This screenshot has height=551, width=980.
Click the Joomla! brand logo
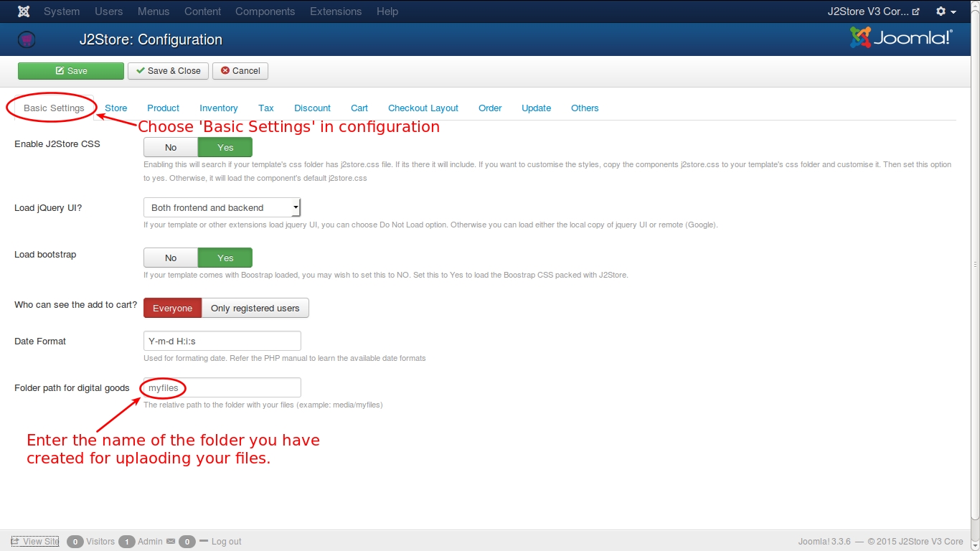[901, 37]
